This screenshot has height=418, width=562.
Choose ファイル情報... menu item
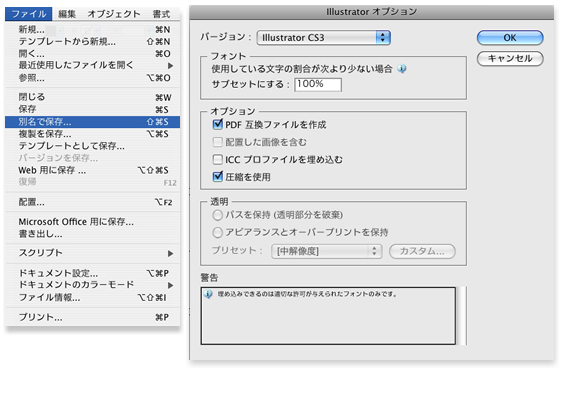[x=92, y=297]
